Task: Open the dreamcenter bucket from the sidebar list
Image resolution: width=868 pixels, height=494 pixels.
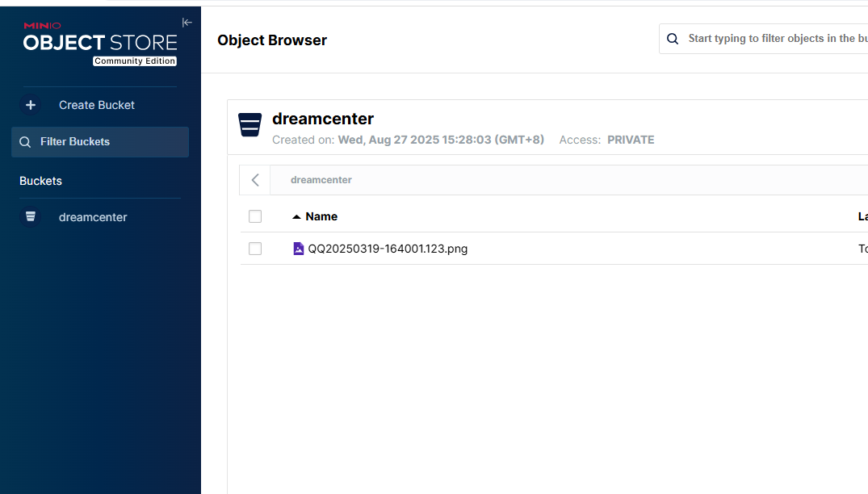Action: [x=93, y=217]
